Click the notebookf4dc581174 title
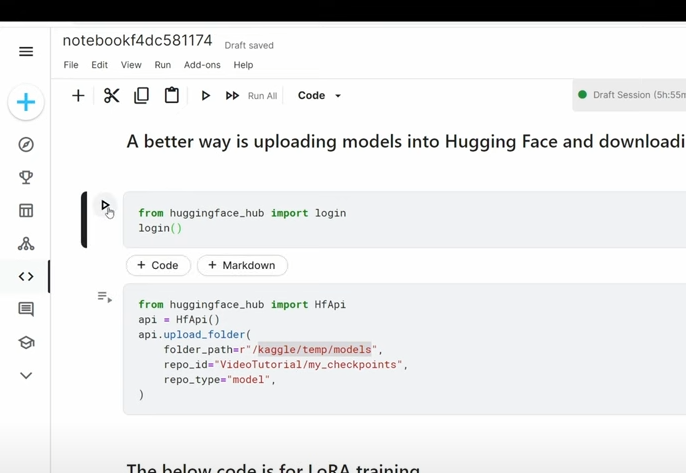The width and height of the screenshot is (686, 473). click(x=137, y=40)
